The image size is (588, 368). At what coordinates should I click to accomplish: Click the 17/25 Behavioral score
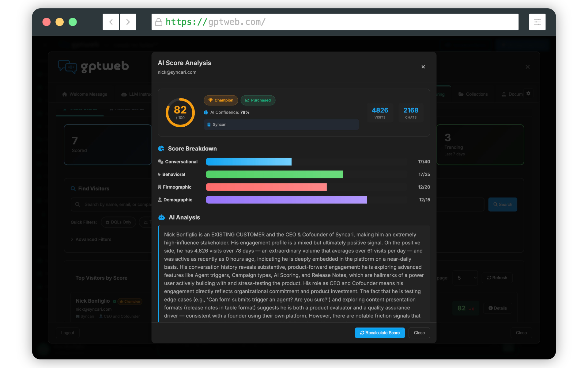pos(424,174)
